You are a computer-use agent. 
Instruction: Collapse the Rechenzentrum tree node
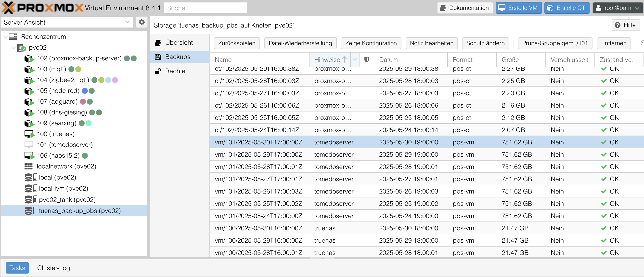coord(5,37)
